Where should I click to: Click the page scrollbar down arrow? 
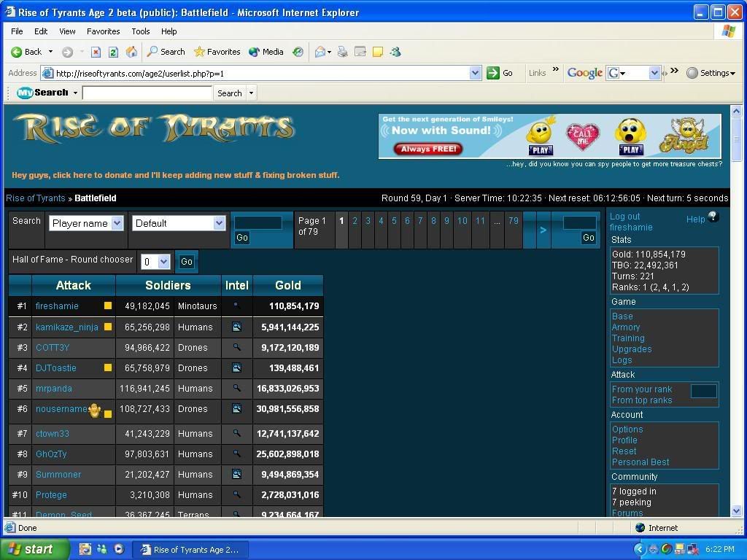[x=736, y=511]
